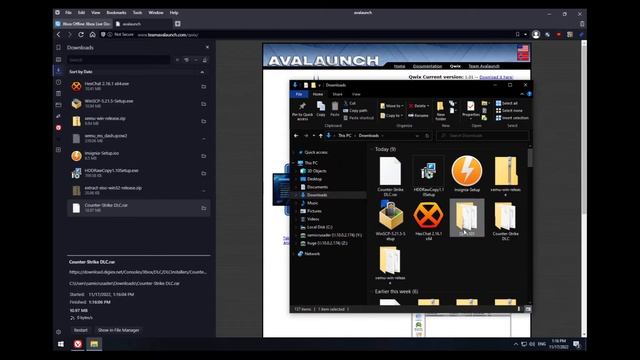Open the Bookmarks panel icon in the sidebar
This screenshot has width=640, height=360.
click(58, 48)
